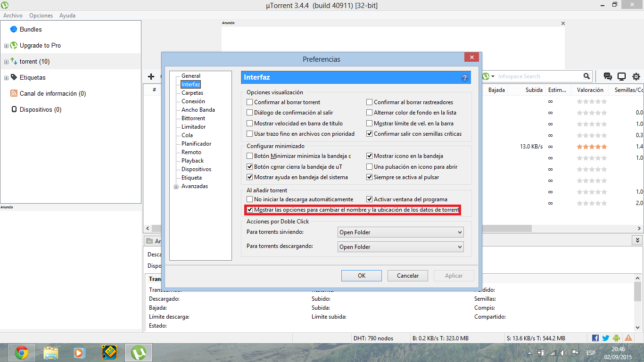Select torrent (10) in sidebar

[34, 62]
